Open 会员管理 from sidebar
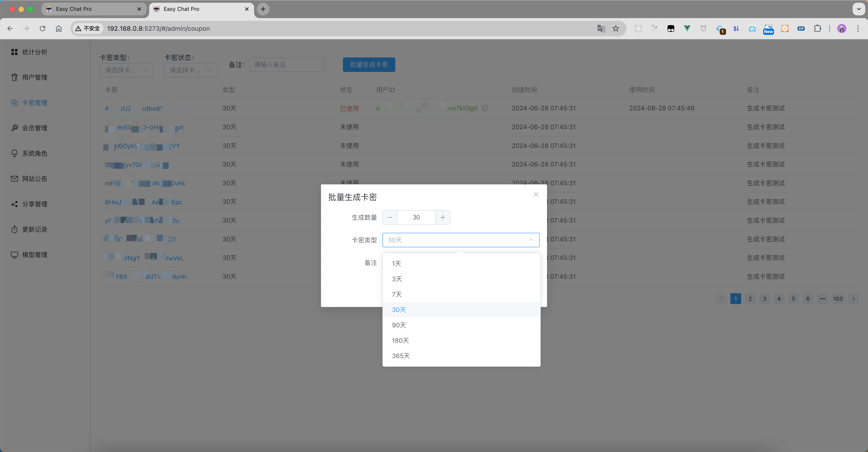The width and height of the screenshot is (868, 452). tap(34, 128)
